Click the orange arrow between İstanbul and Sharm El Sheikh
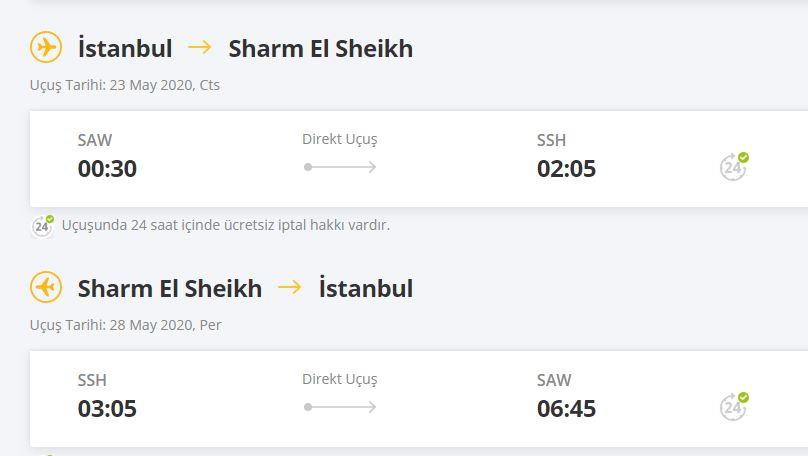 [x=200, y=47]
